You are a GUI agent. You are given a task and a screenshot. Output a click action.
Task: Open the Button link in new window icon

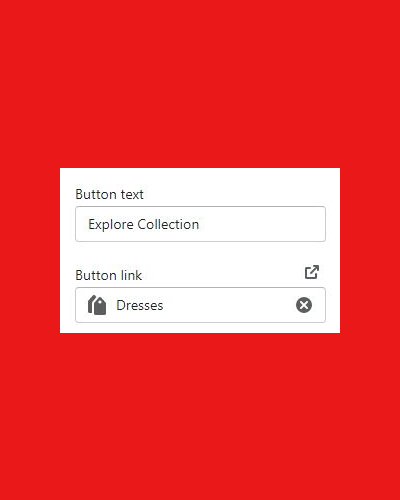(x=312, y=272)
